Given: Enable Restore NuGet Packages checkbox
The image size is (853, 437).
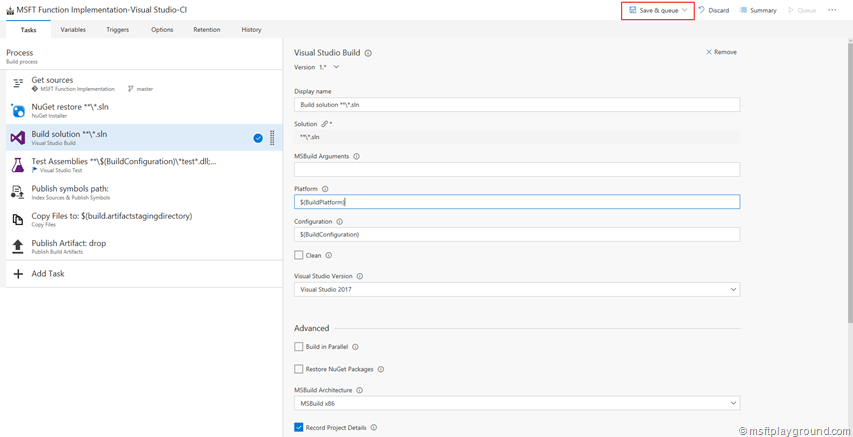Looking at the screenshot, I should coord(298,369).
